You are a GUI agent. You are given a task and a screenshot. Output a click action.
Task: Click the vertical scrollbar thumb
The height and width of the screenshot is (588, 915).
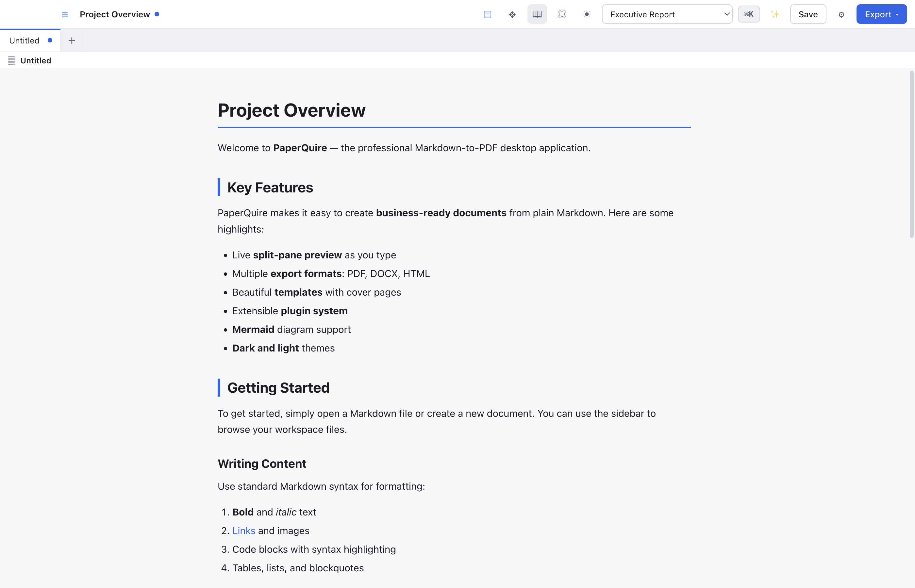pos(911,154)
